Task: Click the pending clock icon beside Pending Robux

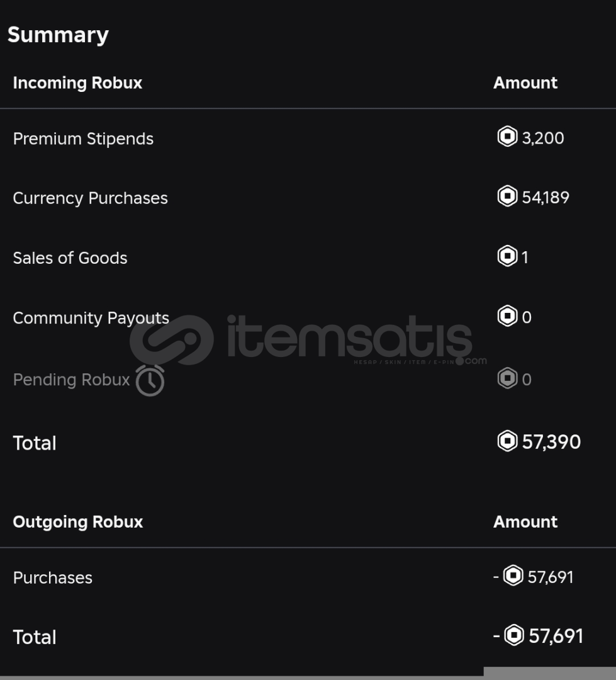Action: coord(150,380)
